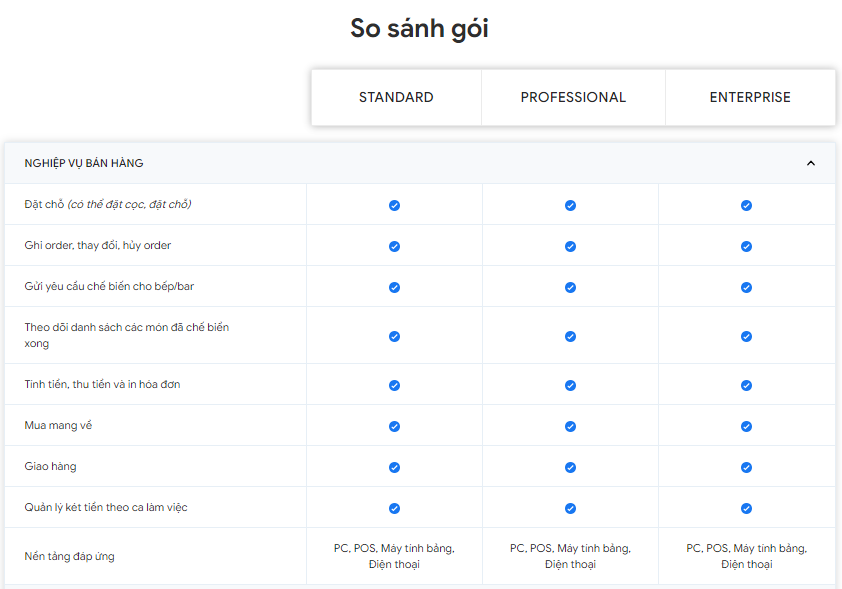Click the 'Mua mang về' label

point(58,425)
